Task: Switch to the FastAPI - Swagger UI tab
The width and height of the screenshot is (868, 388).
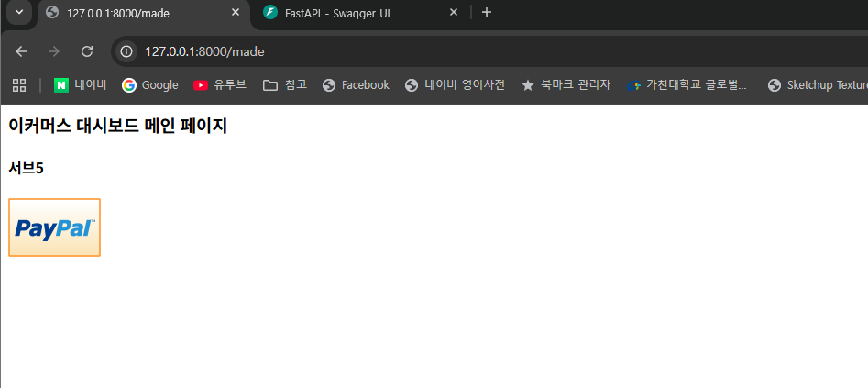Action: 360,14
